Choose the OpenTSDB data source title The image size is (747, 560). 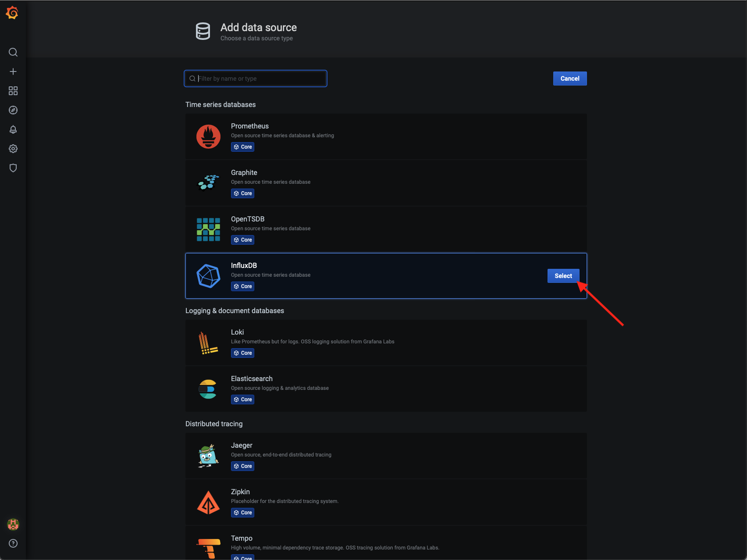[248, 219]
